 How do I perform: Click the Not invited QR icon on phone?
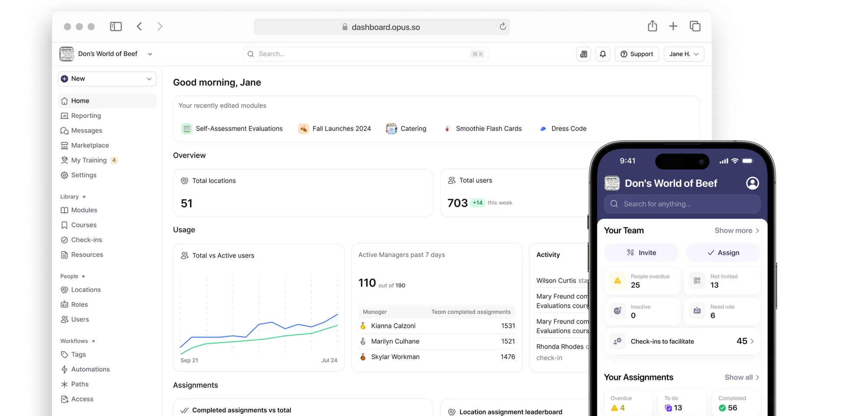point(697,281)
